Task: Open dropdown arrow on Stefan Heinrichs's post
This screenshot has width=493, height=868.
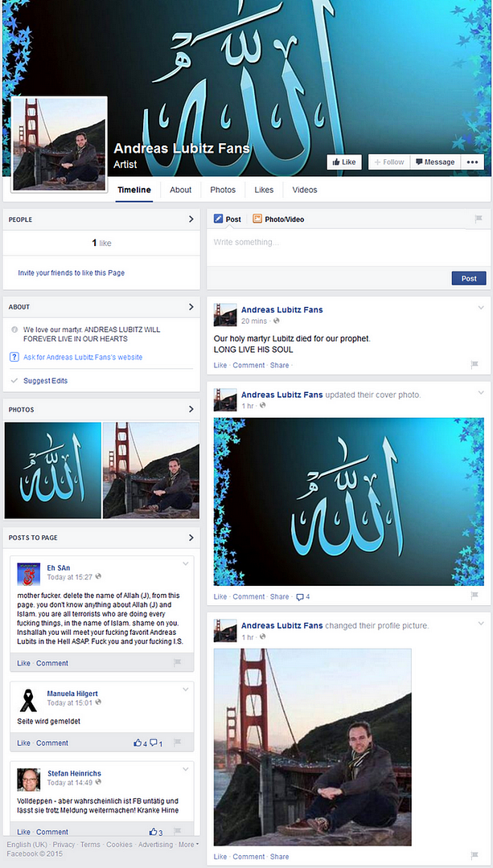Action: pyautogui.click(x=186, y=769)
